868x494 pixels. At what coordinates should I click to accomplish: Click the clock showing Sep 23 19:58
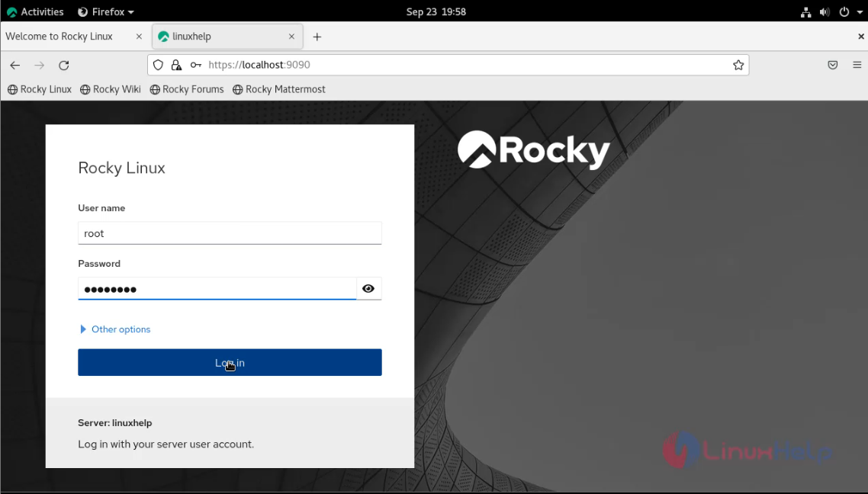(x=436, y=11)
